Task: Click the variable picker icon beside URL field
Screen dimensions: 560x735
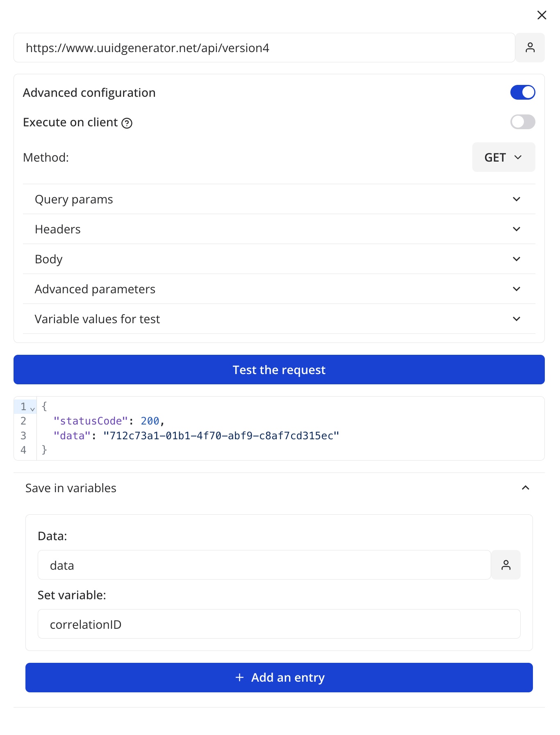Action: (530, 48)
